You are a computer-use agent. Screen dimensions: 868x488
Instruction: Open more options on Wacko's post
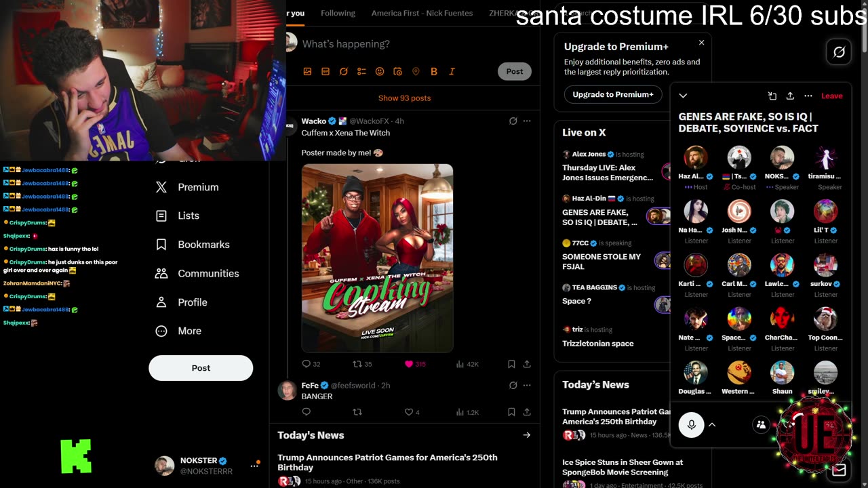[527, 121]
